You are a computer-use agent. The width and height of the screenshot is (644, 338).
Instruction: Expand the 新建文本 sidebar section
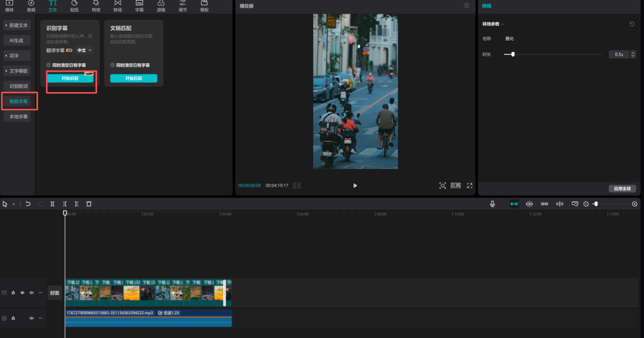pyautogui.click(x=17, y=26)
